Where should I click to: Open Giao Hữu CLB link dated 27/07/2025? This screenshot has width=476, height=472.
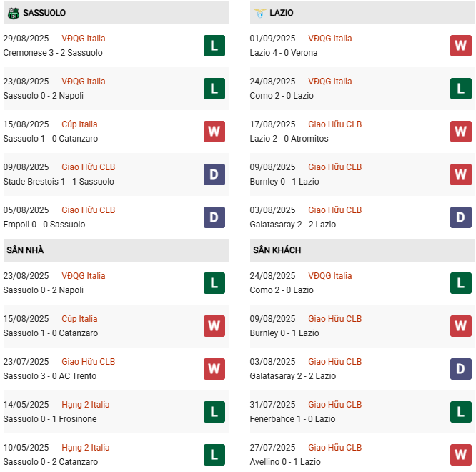pos(334,448)
